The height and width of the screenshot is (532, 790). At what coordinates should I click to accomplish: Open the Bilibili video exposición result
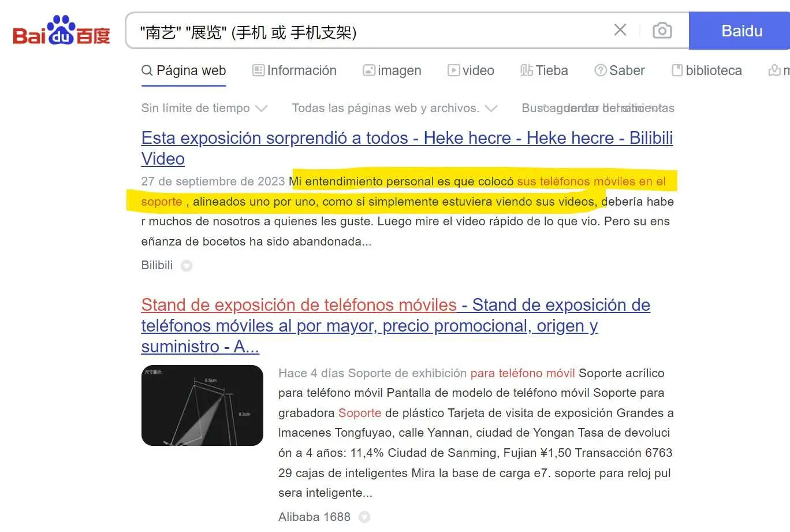pyautogui.click(x=407, y=138)
